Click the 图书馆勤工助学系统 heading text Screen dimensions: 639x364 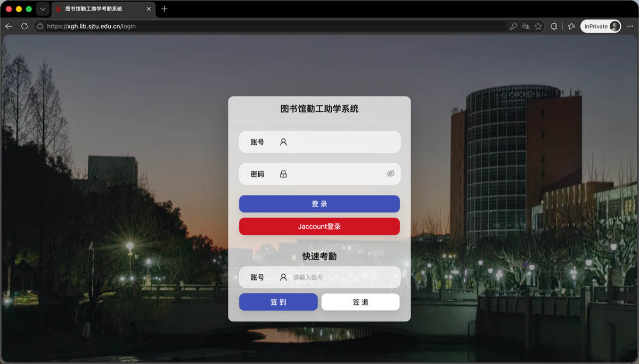tap(319, 109)
